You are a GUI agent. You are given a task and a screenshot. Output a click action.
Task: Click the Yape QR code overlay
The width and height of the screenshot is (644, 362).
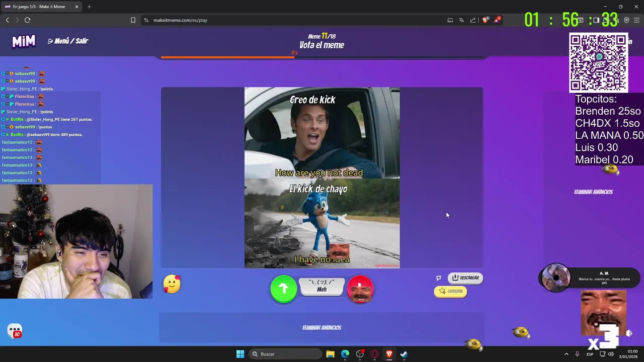[598, 63]
